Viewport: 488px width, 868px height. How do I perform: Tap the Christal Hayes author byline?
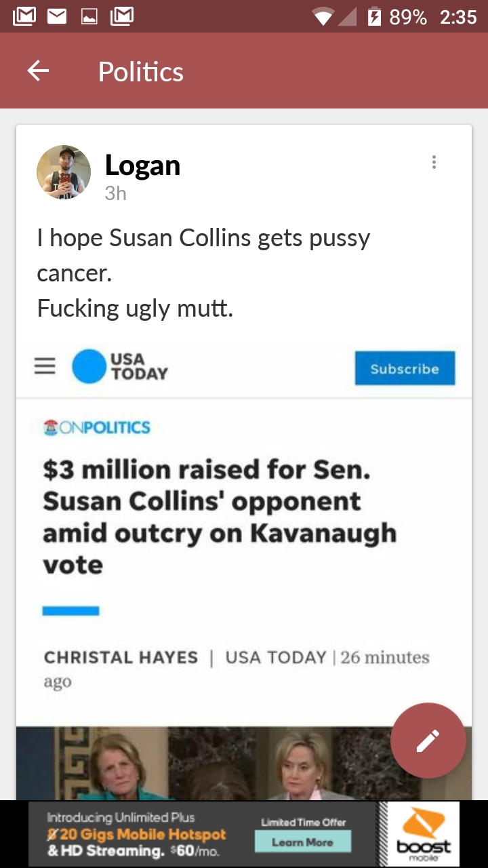click(121, 657)
